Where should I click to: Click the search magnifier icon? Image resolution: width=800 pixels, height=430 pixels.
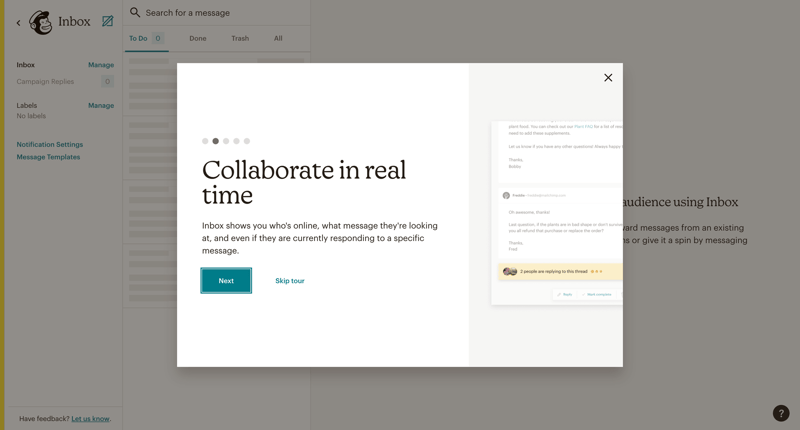135,12
